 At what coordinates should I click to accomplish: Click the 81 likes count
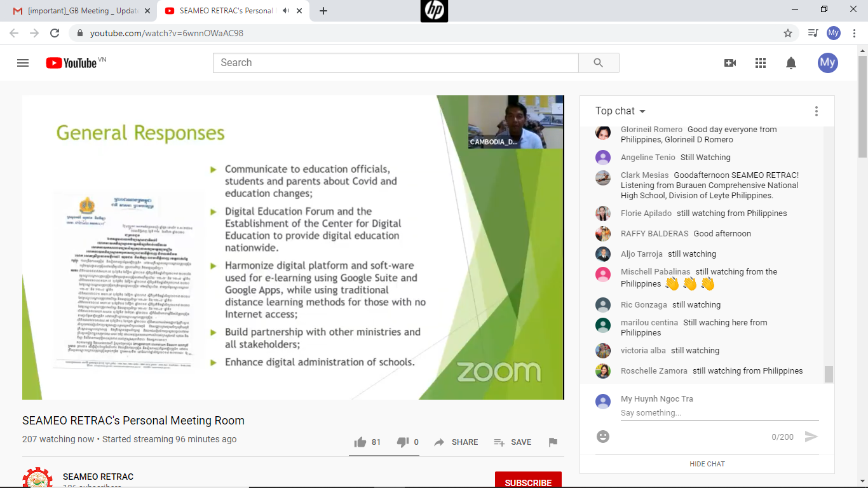pyautogui.click(x=376, y=442)
